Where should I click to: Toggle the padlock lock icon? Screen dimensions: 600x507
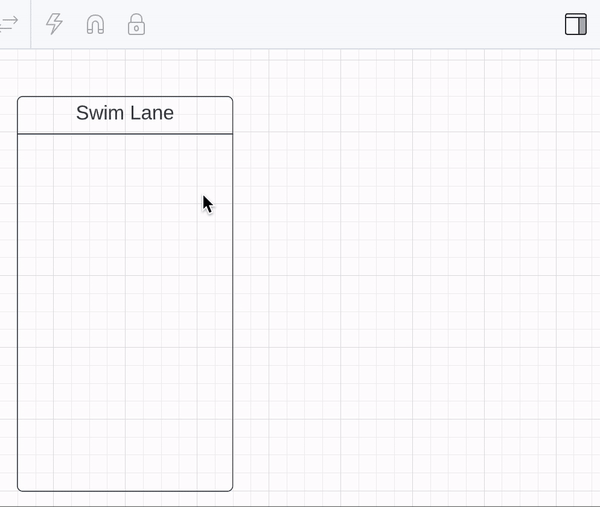point(136,24)
